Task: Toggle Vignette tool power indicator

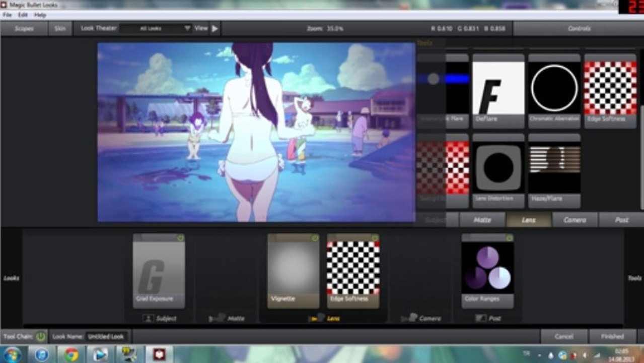Action: point(315,237)
